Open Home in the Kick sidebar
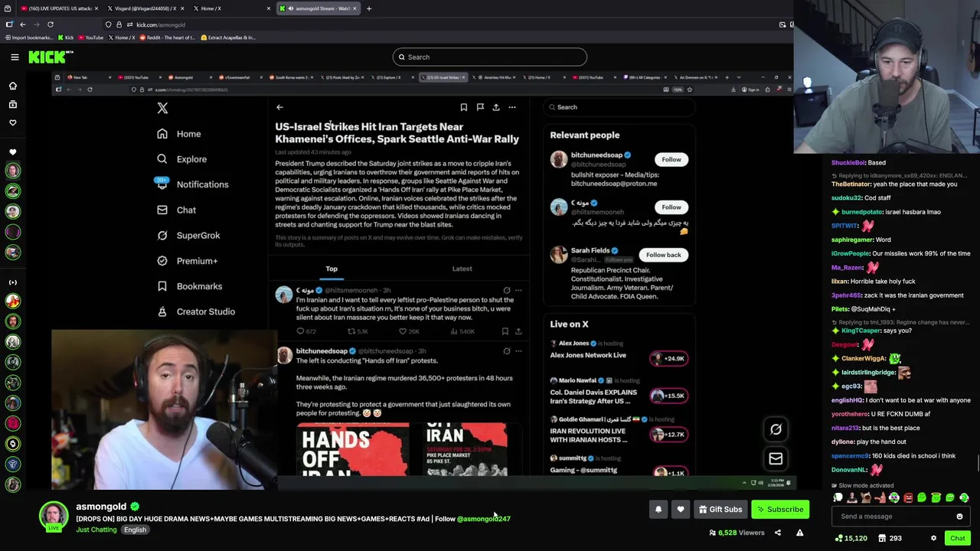This screenshot has width=980, height=551. coord(12,86)
